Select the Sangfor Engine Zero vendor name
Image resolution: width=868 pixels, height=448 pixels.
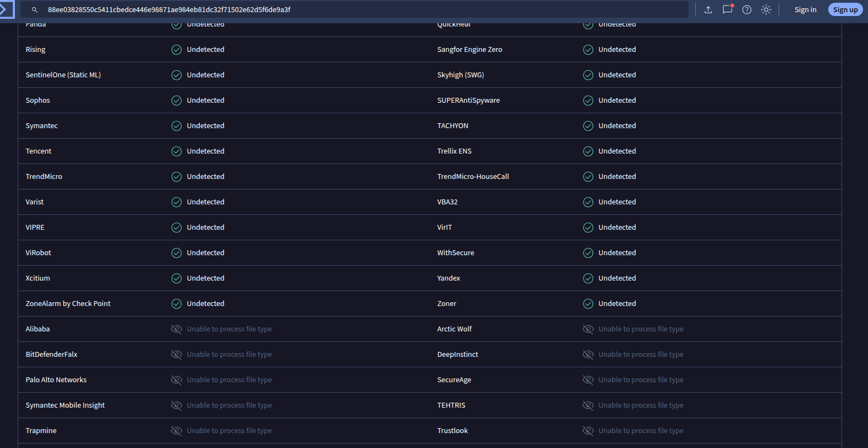(x=470, y=50)
